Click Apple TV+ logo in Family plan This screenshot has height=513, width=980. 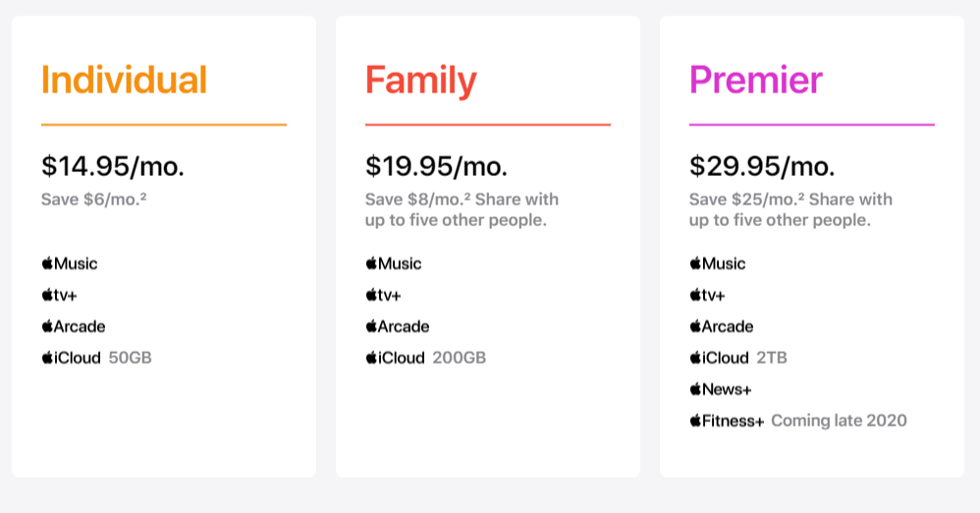click(383, 295)
